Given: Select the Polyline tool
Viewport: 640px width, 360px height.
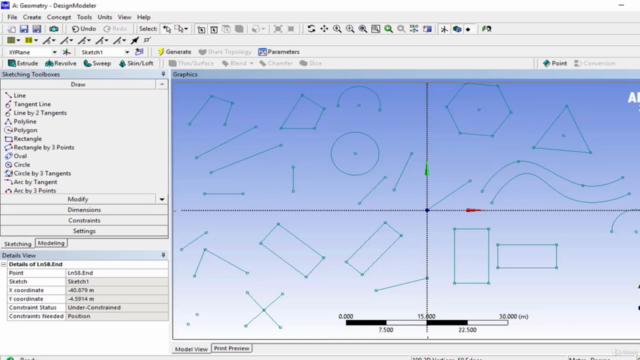Looking at the screenshot, I should point(20,121).
